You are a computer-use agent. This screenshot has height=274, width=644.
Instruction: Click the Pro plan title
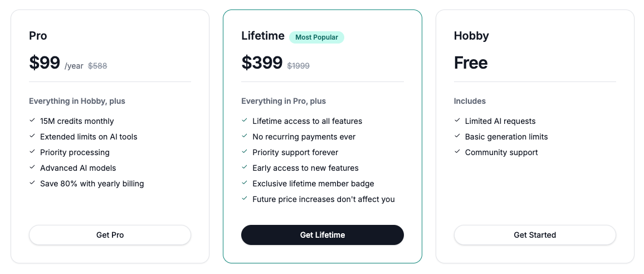[x=38, y=36]
